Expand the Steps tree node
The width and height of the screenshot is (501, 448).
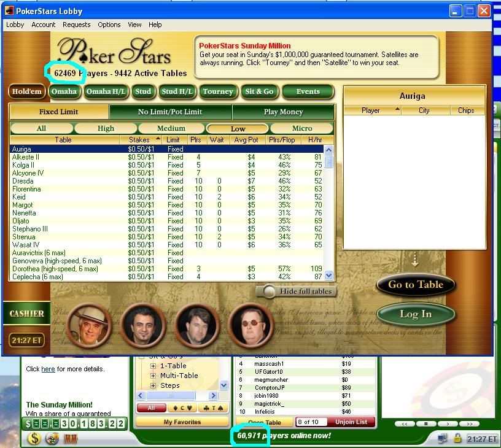(153, 385)
